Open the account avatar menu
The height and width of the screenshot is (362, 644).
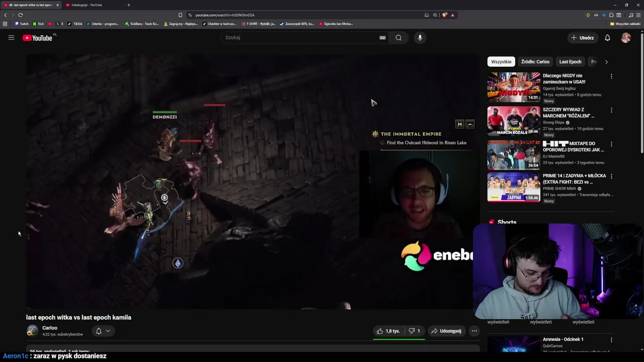pos(626,38)
